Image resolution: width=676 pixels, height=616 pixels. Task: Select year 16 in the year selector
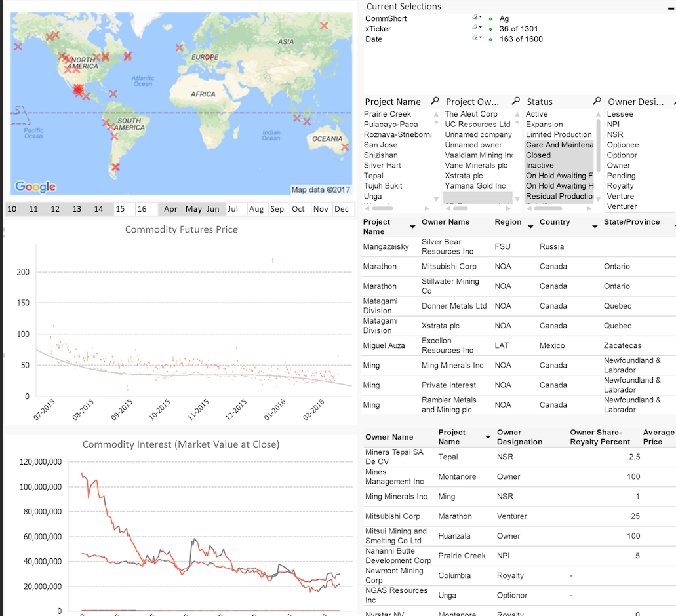pyautogui.click(x=142, y=209)
